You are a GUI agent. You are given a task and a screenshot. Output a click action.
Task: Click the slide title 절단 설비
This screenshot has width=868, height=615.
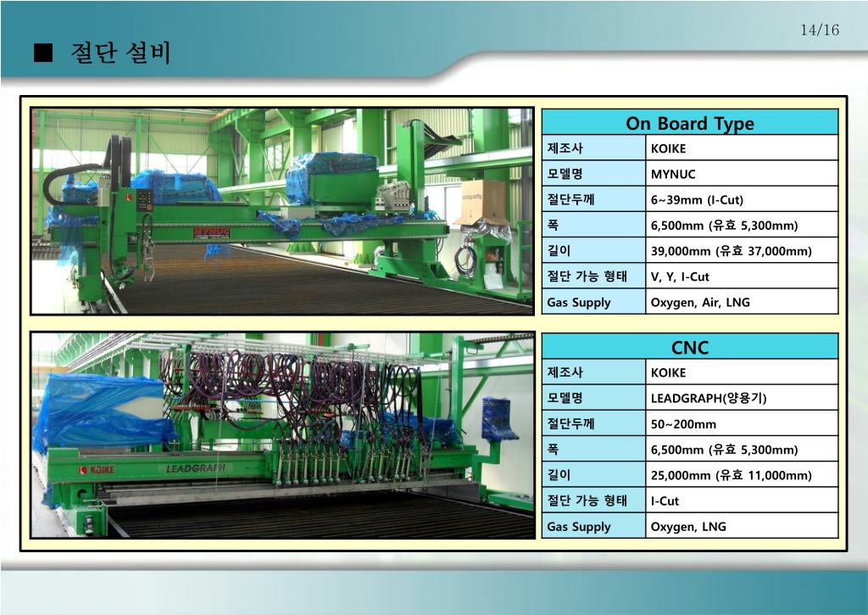pos(120,53)
